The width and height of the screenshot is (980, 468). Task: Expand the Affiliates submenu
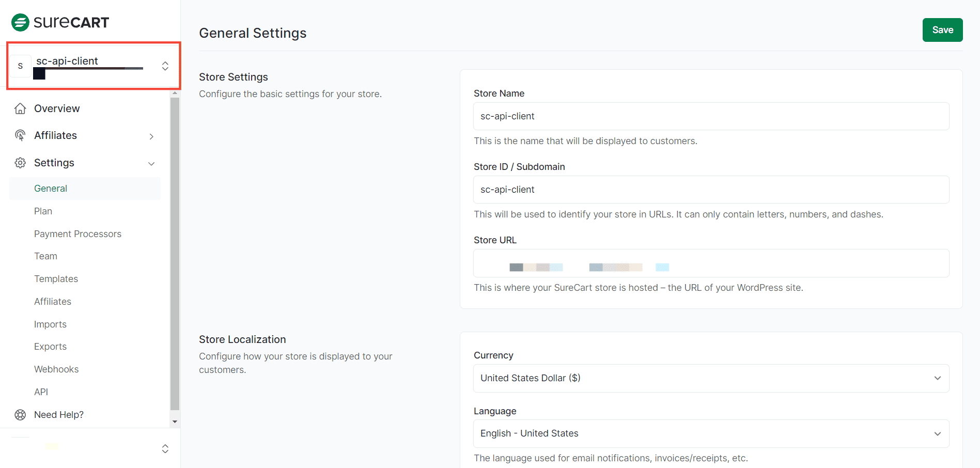click(151, 136)
